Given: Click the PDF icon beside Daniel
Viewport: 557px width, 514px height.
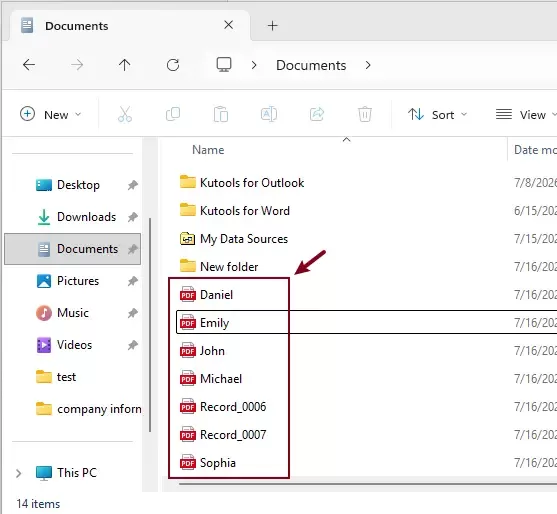Looking at the screenshot, I should click(188, 294).
